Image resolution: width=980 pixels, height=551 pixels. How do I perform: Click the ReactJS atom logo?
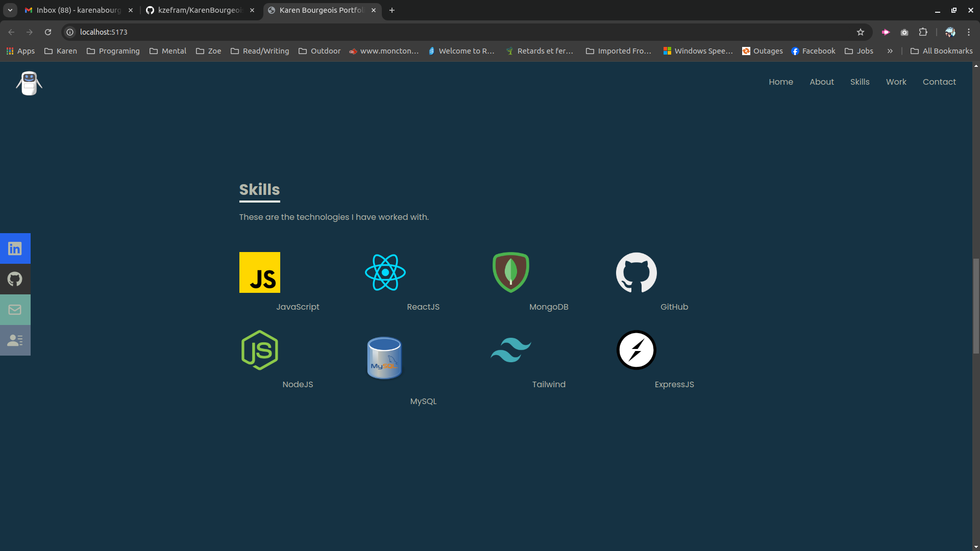(385, 272)
